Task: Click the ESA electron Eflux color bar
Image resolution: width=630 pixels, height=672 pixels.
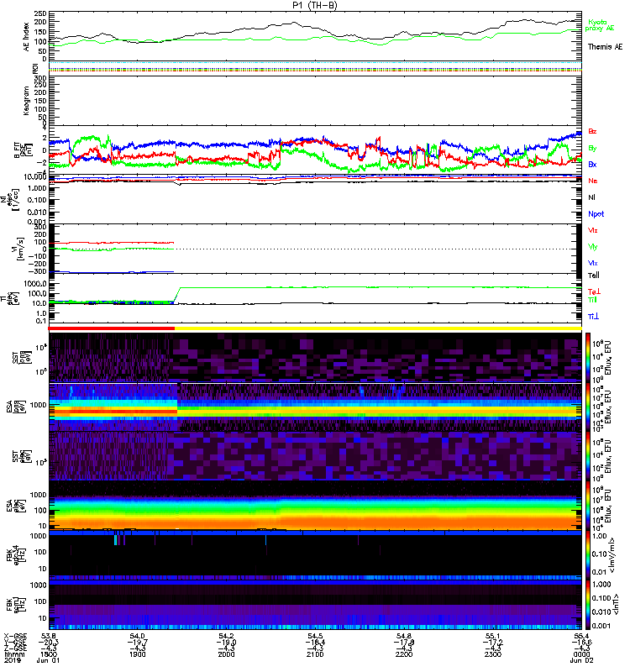Action: coord(588,506)
